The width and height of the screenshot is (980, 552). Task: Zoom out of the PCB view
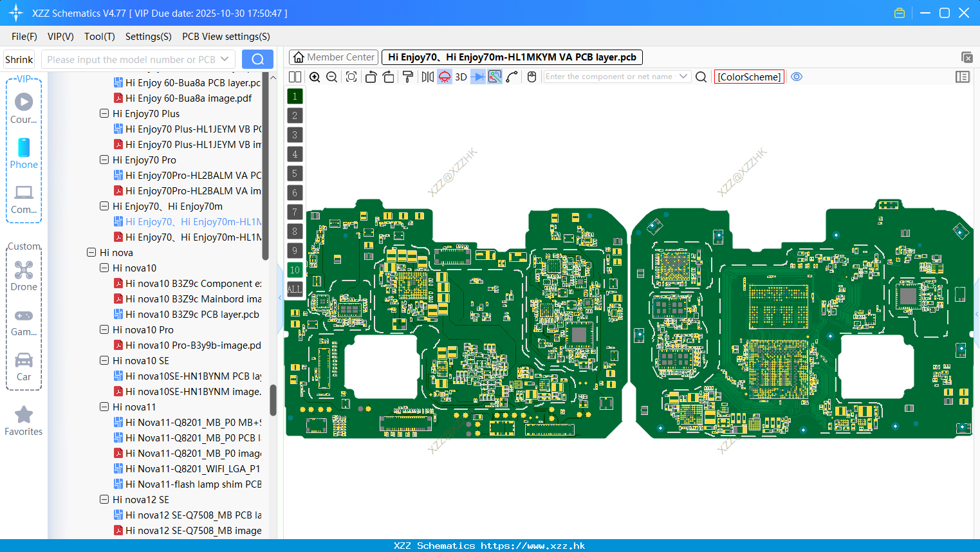click(x=332, y=77)
